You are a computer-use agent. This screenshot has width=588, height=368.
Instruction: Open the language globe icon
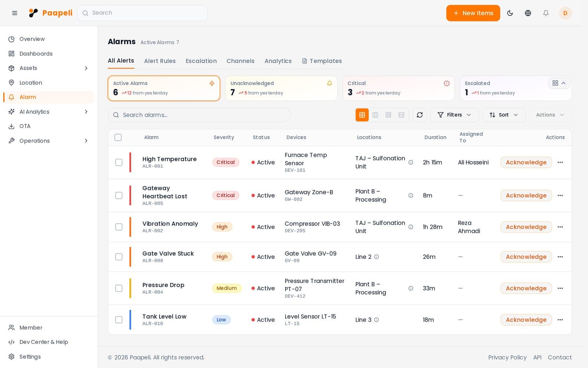pos(528,13)
